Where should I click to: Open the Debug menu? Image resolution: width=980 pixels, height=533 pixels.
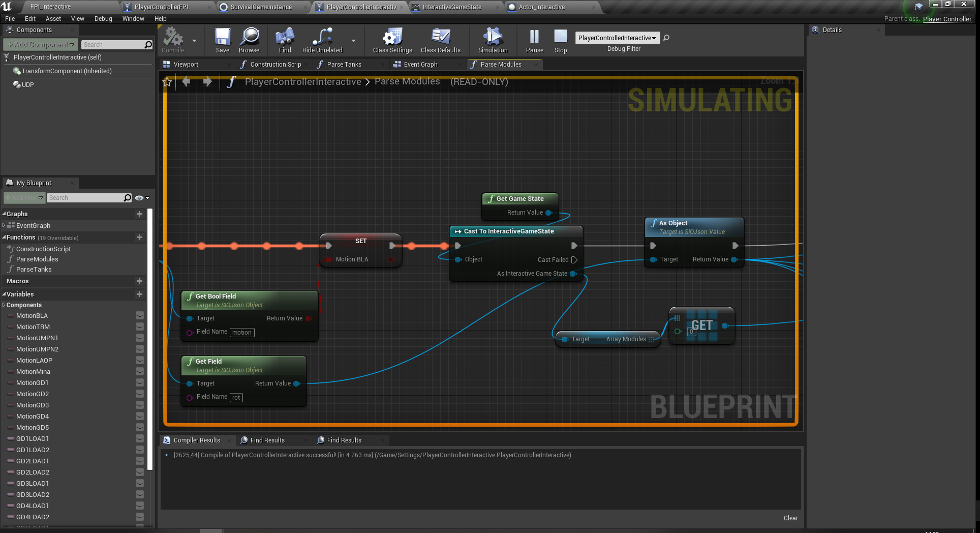coord(103,19)
